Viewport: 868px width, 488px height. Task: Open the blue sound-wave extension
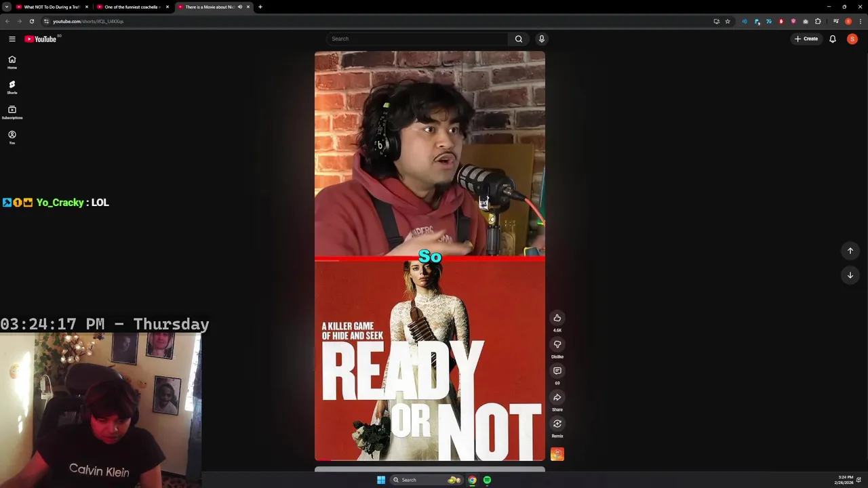pyautogui.click(x=745, y=21)
